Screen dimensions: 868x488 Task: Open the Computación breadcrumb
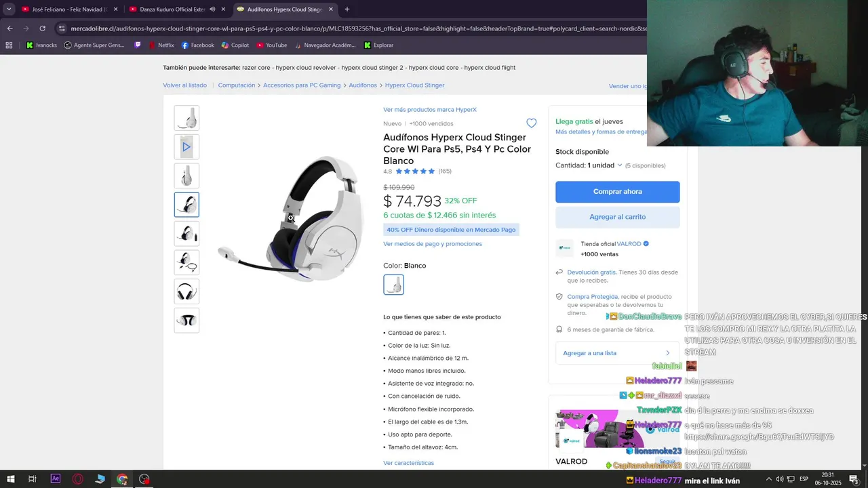click(x=237, y=85)
